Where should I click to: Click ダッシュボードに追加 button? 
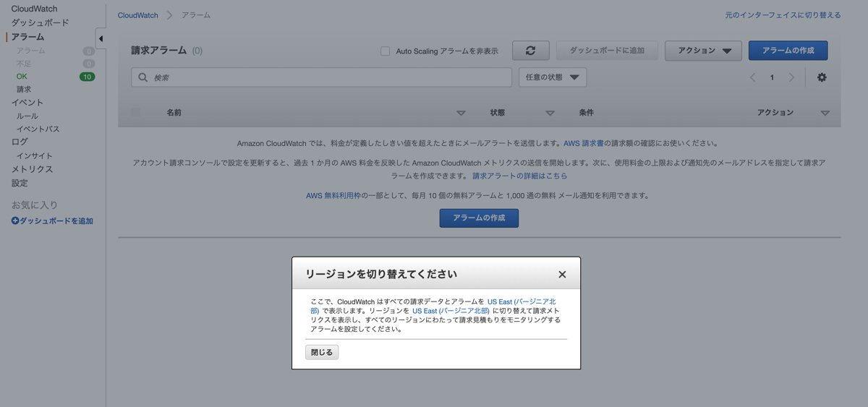pos(607,51)
